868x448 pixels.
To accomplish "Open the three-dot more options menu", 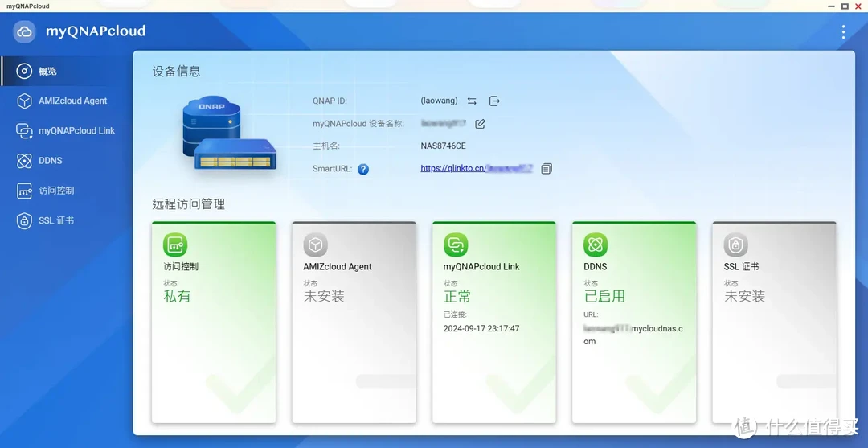I will click(843, 31).
